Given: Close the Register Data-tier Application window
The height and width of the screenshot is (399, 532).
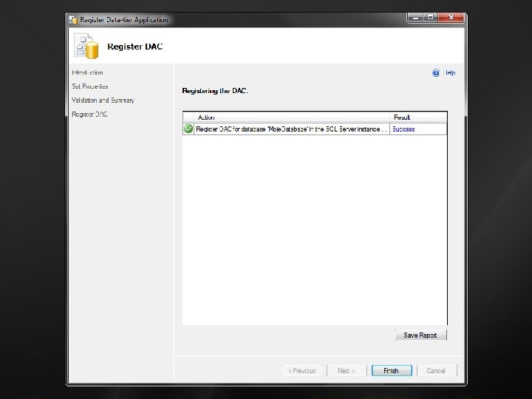Looking at the screenshot, I should pos(451,17).
